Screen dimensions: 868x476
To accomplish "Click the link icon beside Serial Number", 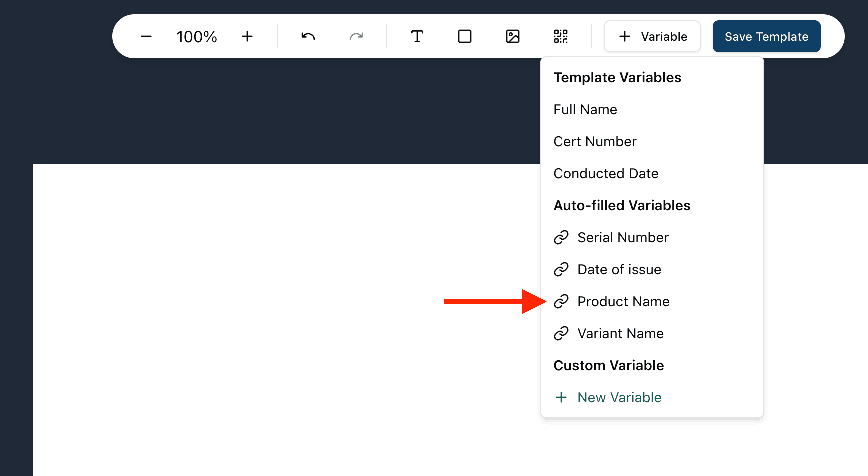I will [x=561, y=237].
